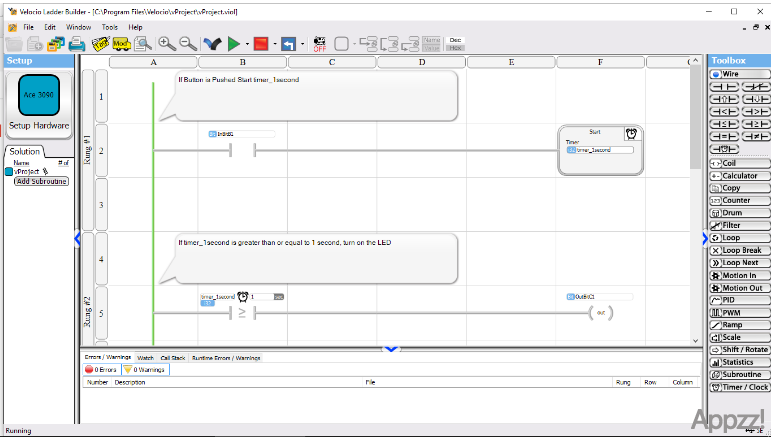Select the normally open contact tool
This screenshot has width=773, height=438.
[x=724, y=87]
